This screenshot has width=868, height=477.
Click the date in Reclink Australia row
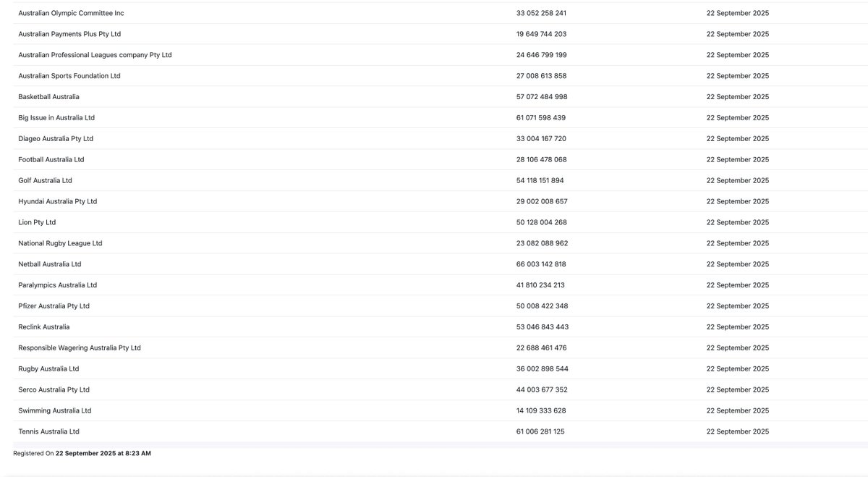coord(738,328)
